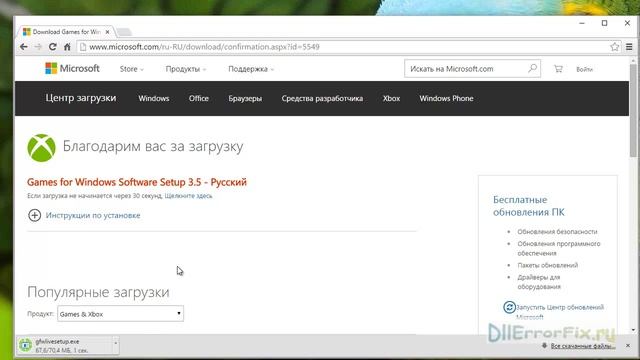Bookmark the page with the star icon

point(615,47)
